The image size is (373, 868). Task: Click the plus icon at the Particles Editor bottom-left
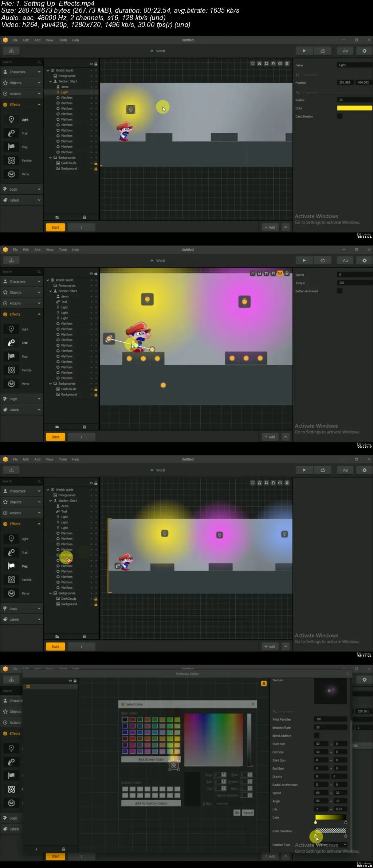(36, 849)
